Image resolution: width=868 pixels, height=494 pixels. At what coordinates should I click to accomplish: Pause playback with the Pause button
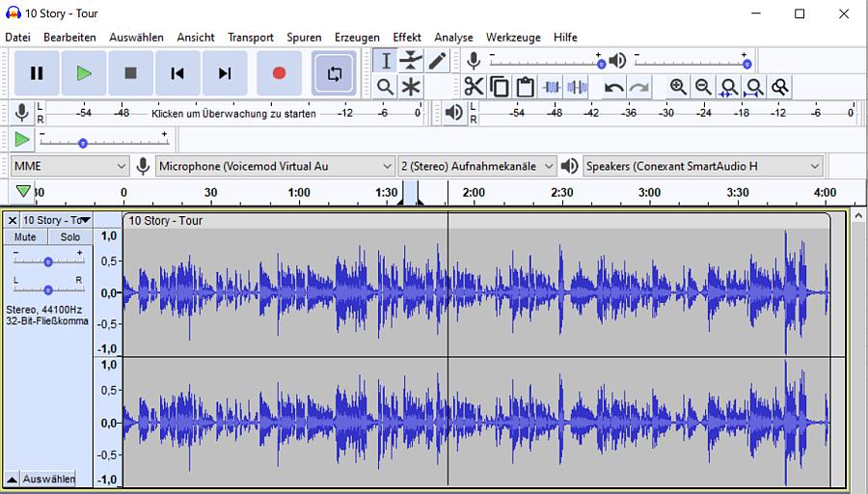click(37, 73)
